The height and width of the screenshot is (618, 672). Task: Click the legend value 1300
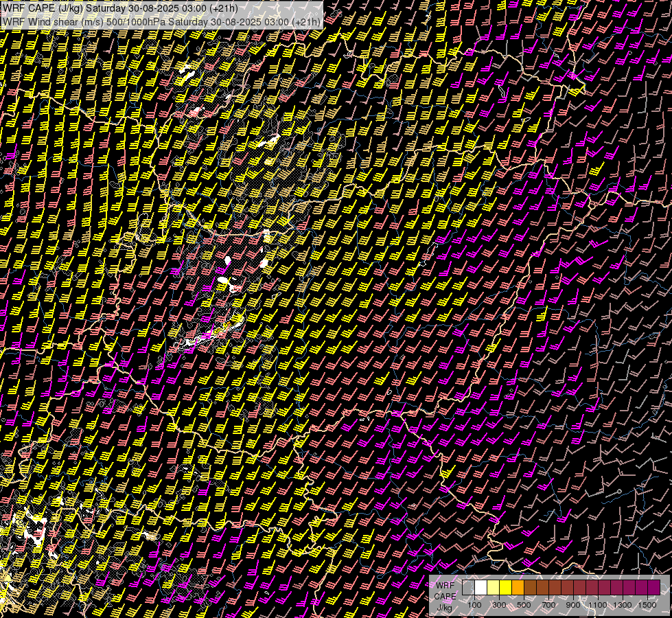click(x=623, y=605)
